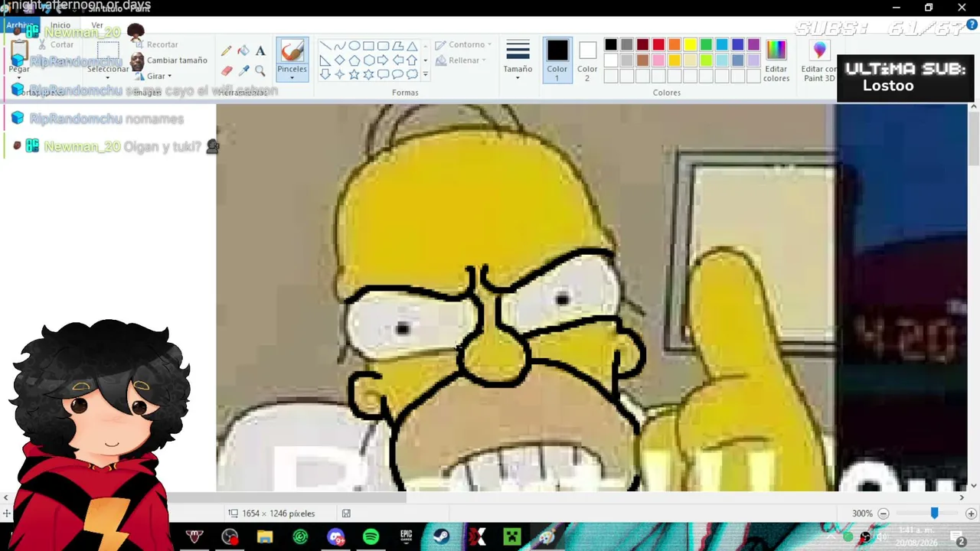This screenshot has height=551, width=980.
Task: Select the Text tool
Action: tap(260, 51)
